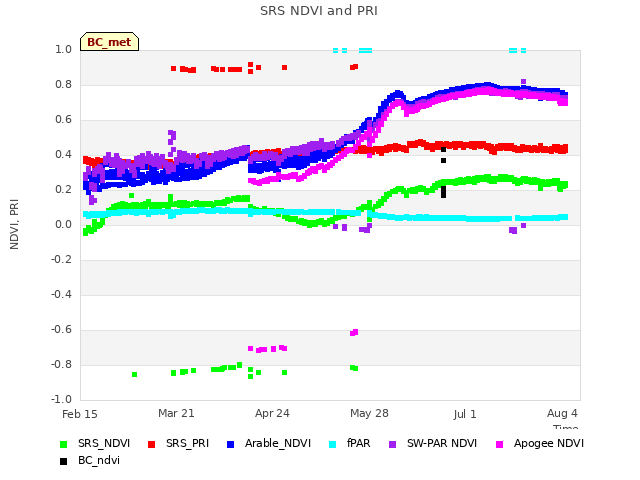
Task: Click the 0.4 y-axis tick label
Action: (x=63, y=154)
